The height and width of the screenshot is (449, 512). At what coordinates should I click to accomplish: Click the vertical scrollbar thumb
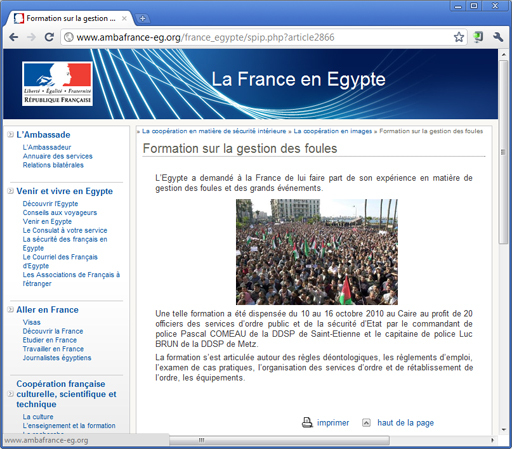(503, 152)
